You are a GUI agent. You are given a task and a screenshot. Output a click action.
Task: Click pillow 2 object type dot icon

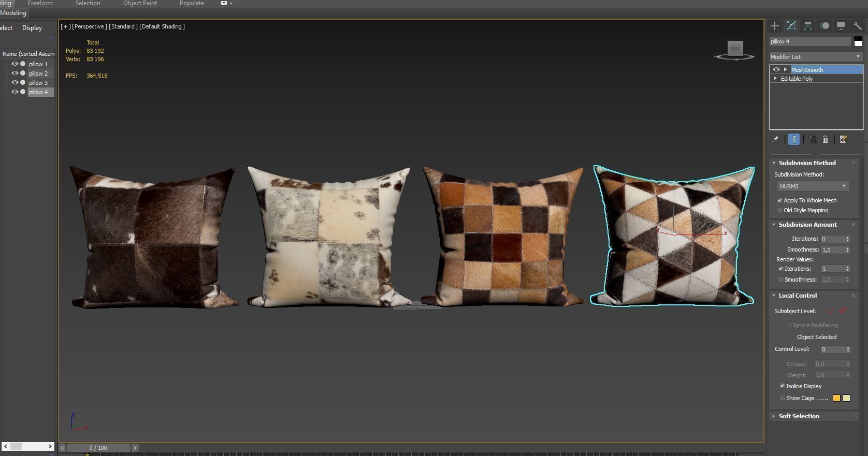tap(23, 73)
